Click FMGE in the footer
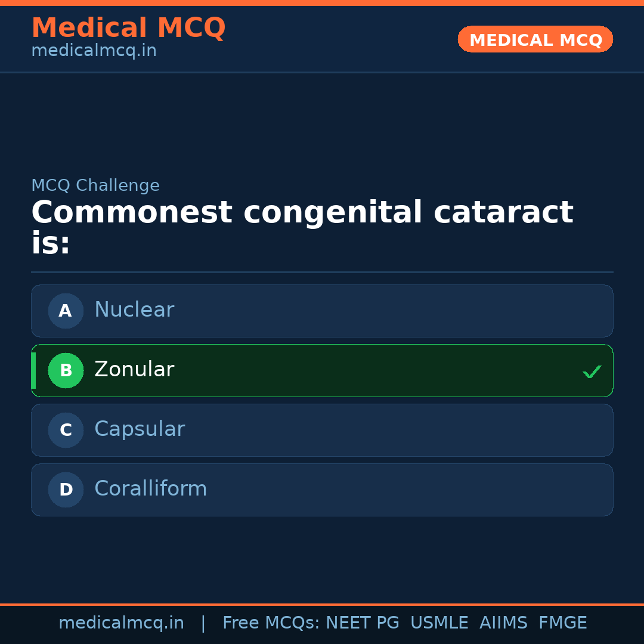 (562, 623)
